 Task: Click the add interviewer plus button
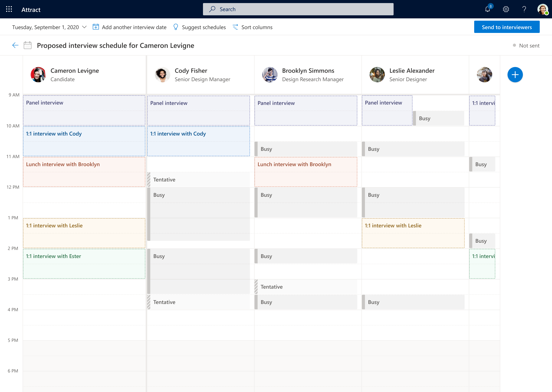coord(515,75)
